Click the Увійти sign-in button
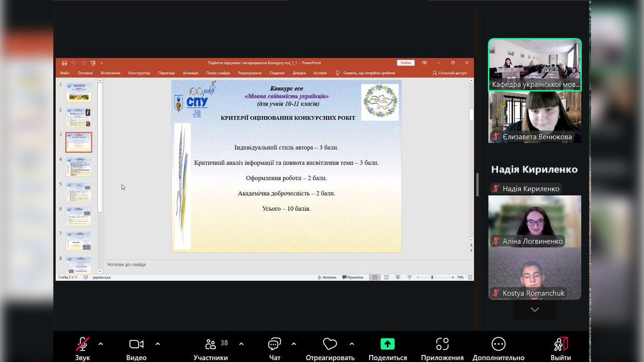The width and height of the screenshot is (644, 362). [x=406, y=63]
